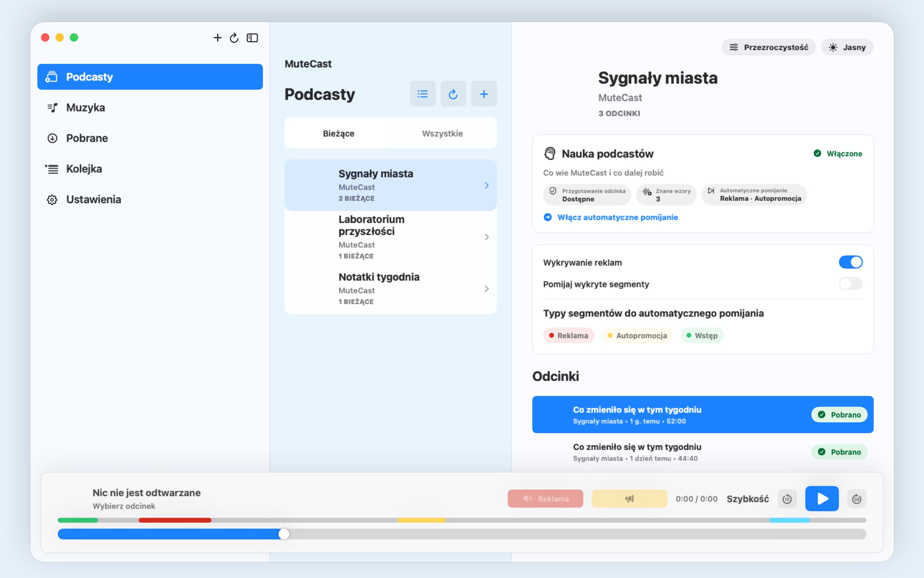Open the Szybkość playback speed control

point(748,499)
